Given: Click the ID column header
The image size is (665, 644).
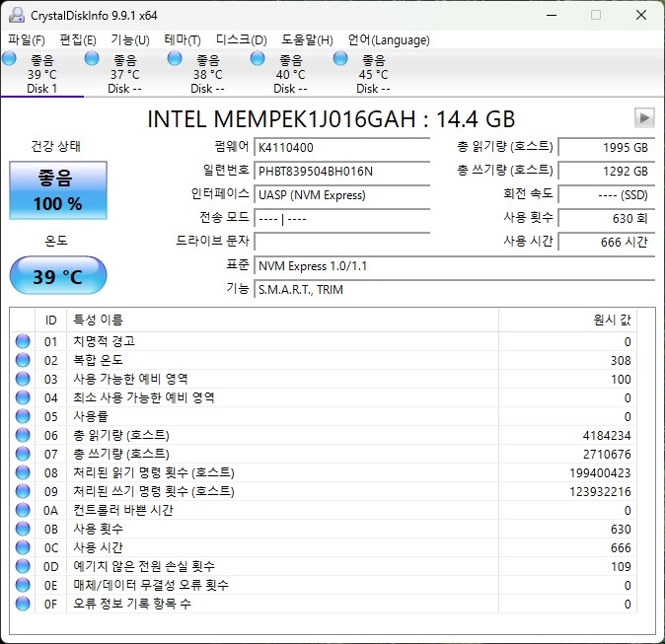Looking at the screenshot, I should pos(50,320).
